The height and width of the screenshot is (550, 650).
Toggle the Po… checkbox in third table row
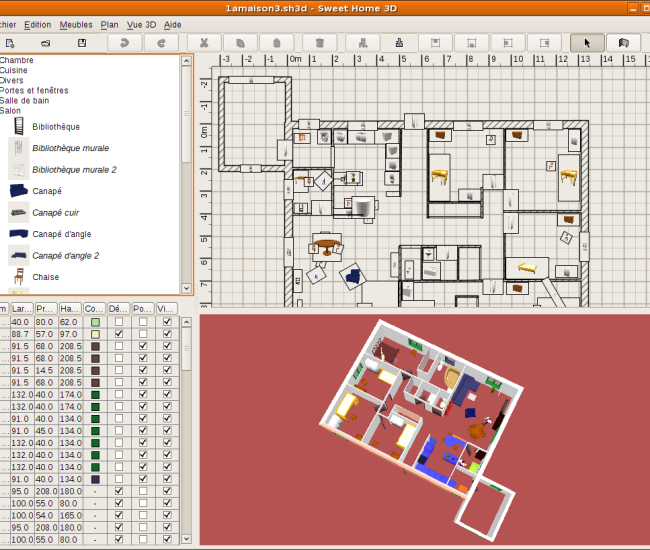[x=143, y=346]
